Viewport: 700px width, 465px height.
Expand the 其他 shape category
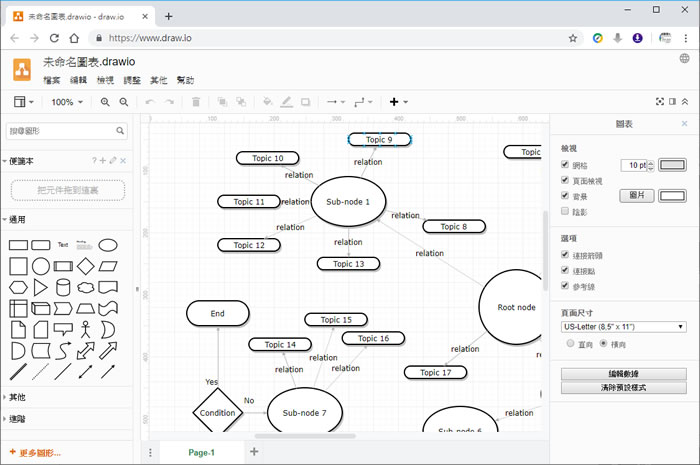[16, 396]
